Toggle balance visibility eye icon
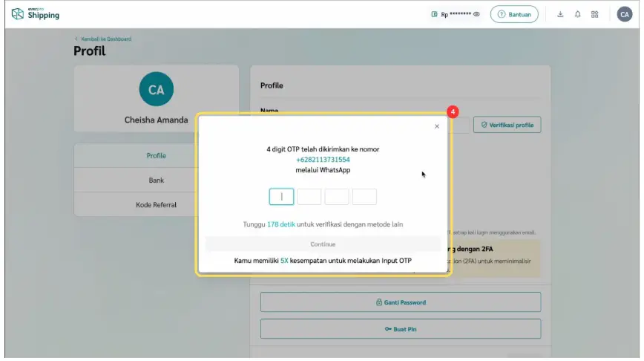This screenshot has height=361, width=644. [476, 14]
